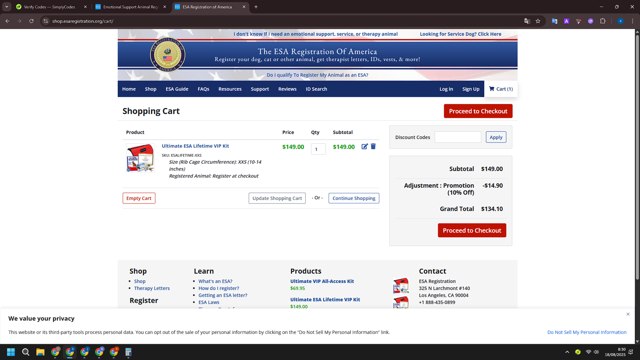Open Ultimate ESA Lifetime VIP Kit cart link
Viewport: 640px width, 360px height.
(195, 146)
